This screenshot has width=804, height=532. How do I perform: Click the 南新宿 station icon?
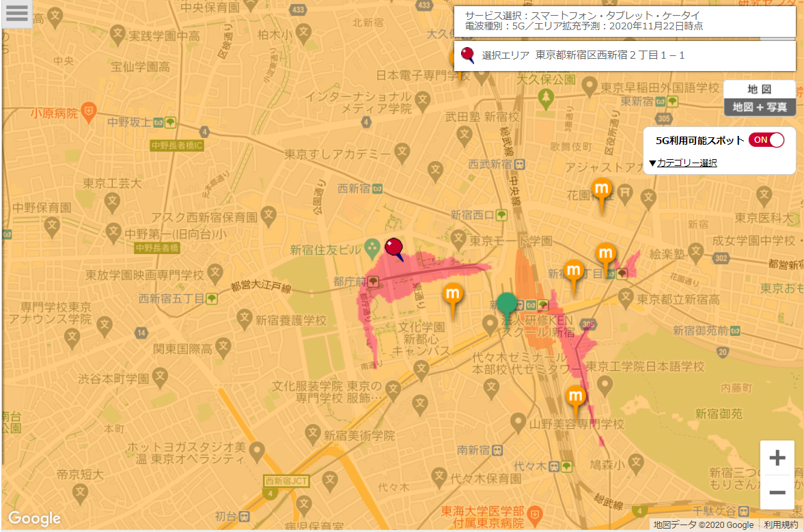click(497, 450)
